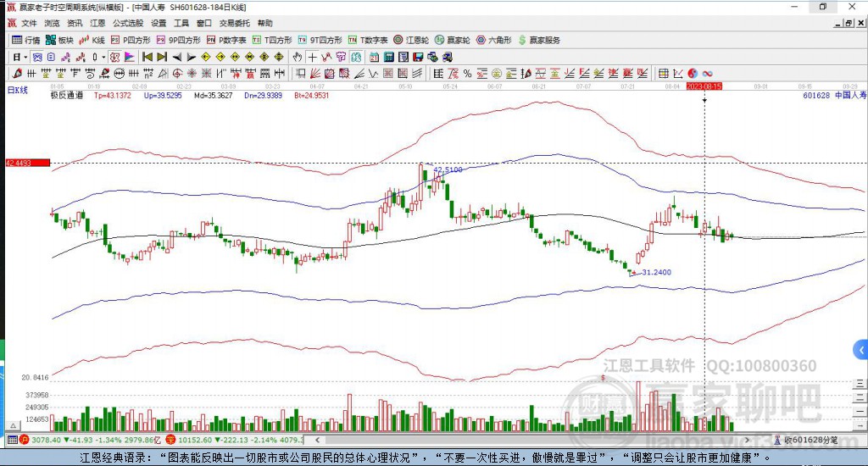
Task: Click the colorful triangle chart icon
Action: 129,57
